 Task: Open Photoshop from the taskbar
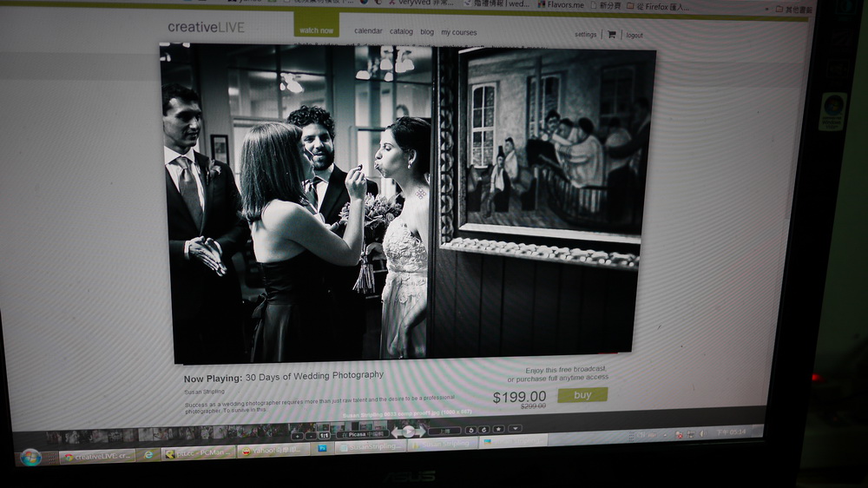coord(321,448)
